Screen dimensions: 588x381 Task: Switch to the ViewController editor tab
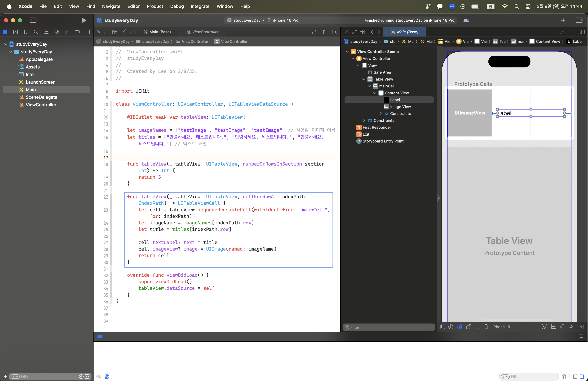(205, 32)
